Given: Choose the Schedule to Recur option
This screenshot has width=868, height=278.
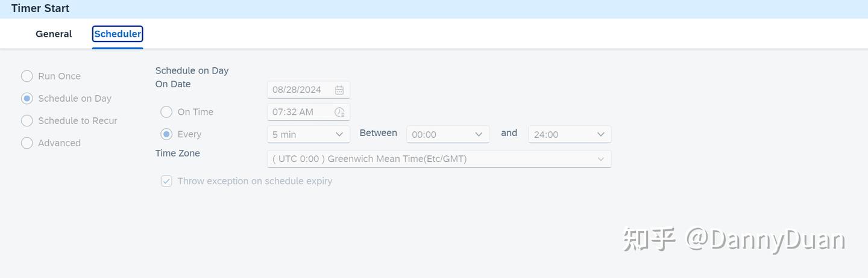Looking at the screenshot, I should tap(27, 121).
